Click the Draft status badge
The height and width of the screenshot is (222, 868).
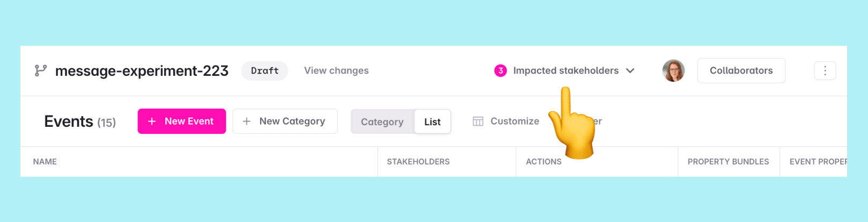coord(264,70)
